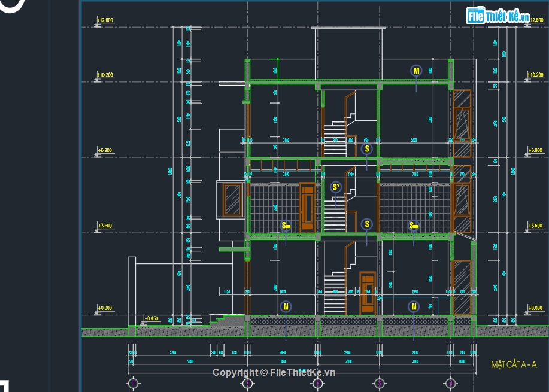Image resolution: width=549 pixels, height=392 pixels.
Task: Select the left +12.600 elevation label
Action: click(105, 20)
